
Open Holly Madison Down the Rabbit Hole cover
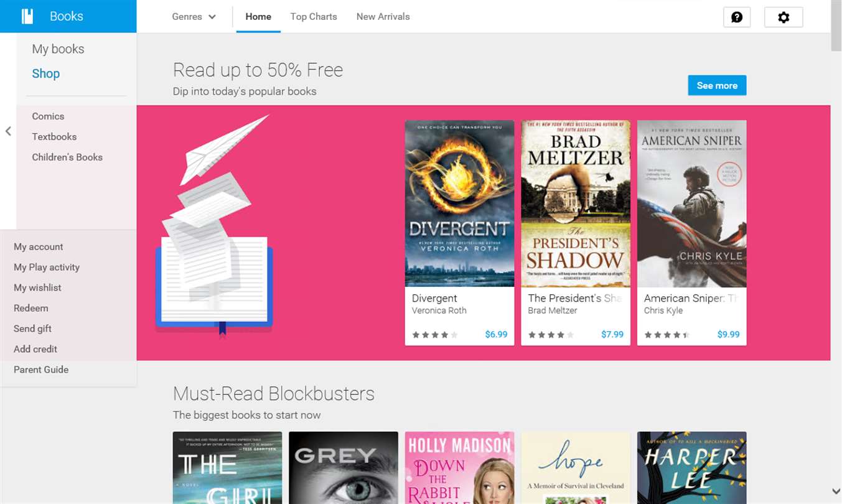coord(459,468)
